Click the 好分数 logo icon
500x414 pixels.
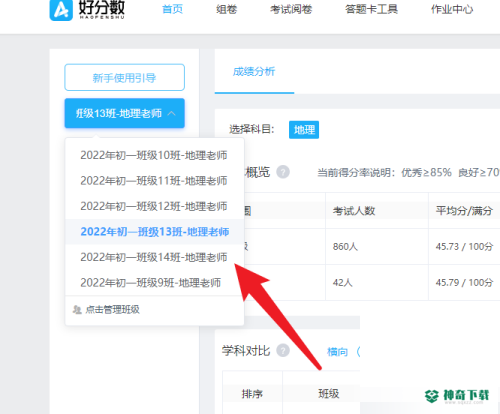pos(61,10)
